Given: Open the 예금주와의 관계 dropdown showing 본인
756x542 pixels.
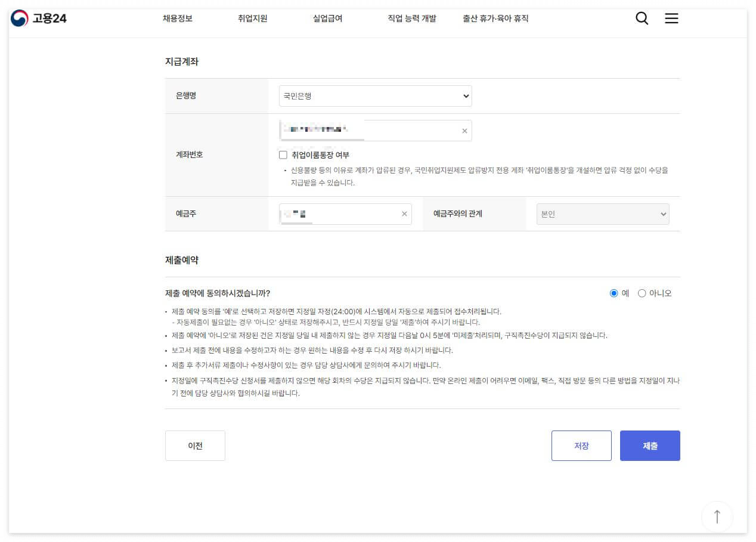Looking at the screenshot, I should (x=602, y=214).
